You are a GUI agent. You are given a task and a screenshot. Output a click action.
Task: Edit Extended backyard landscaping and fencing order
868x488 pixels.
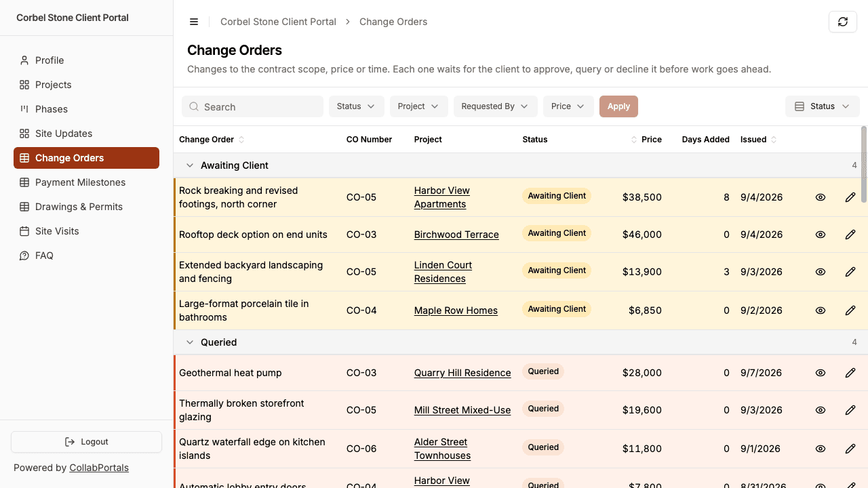(850, 272)
